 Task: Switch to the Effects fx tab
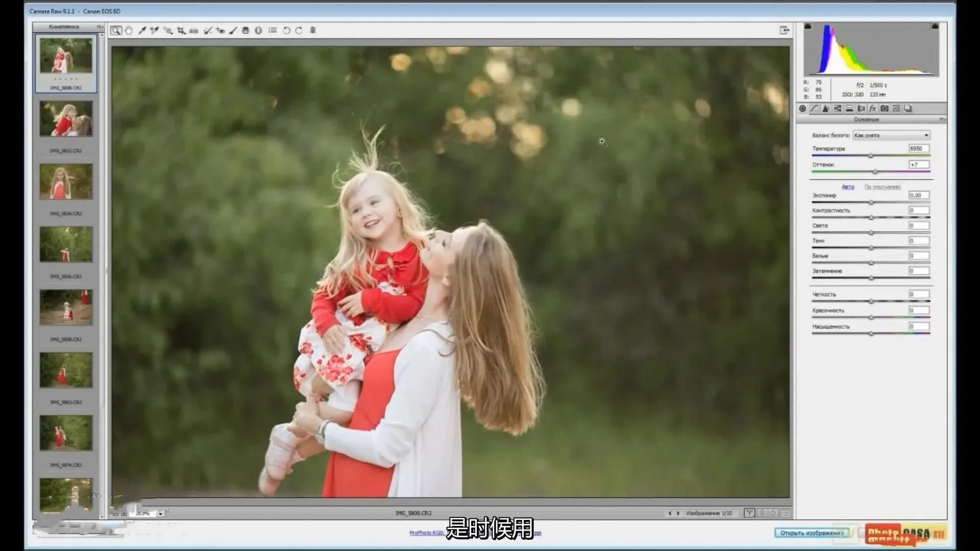click(873, 109)
